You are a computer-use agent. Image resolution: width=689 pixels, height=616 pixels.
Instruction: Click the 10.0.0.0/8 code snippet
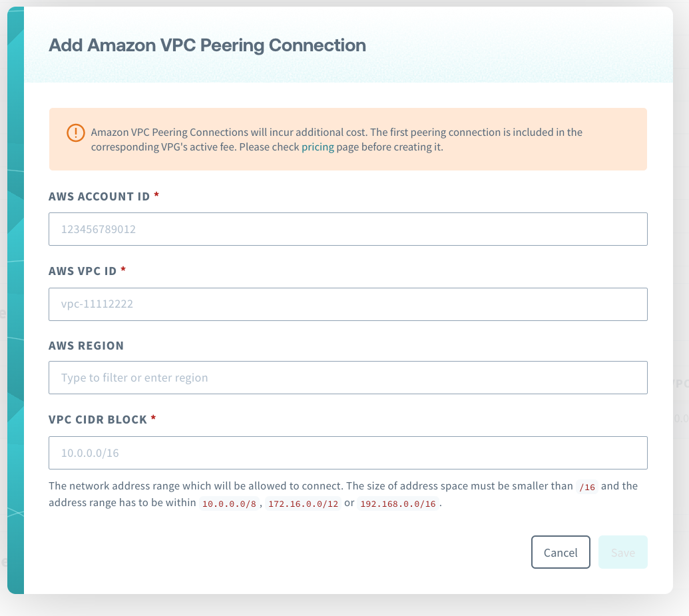229,504
